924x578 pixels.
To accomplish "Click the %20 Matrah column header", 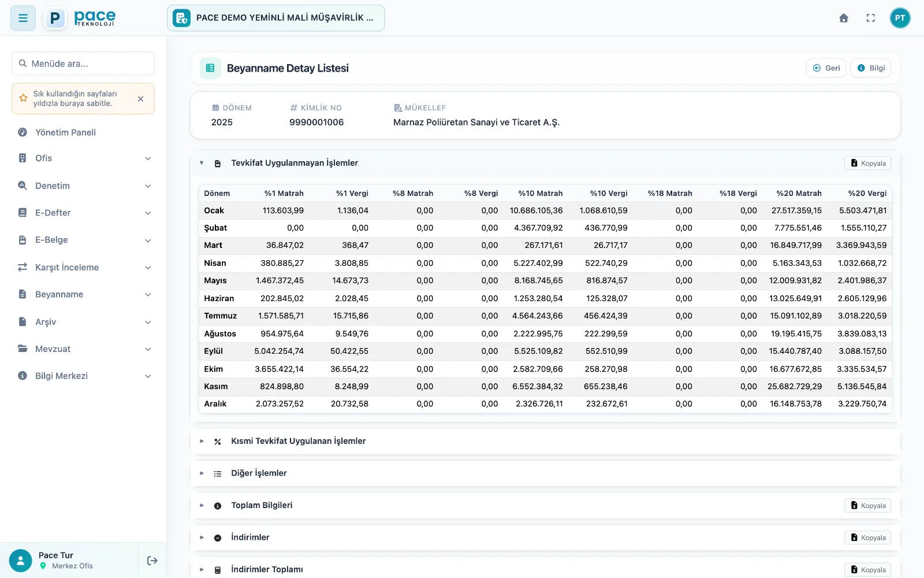I will click(799, 194).
